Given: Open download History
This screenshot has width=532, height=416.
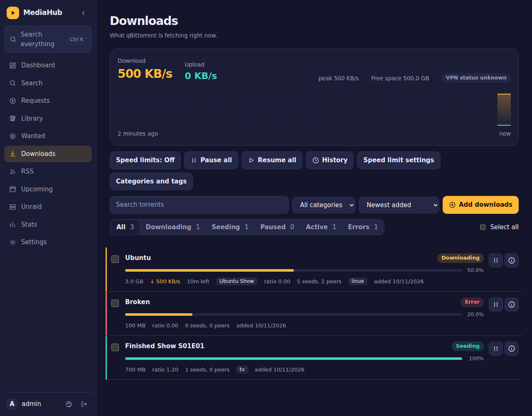Looking at the screenshot, I should pos(330,160).
